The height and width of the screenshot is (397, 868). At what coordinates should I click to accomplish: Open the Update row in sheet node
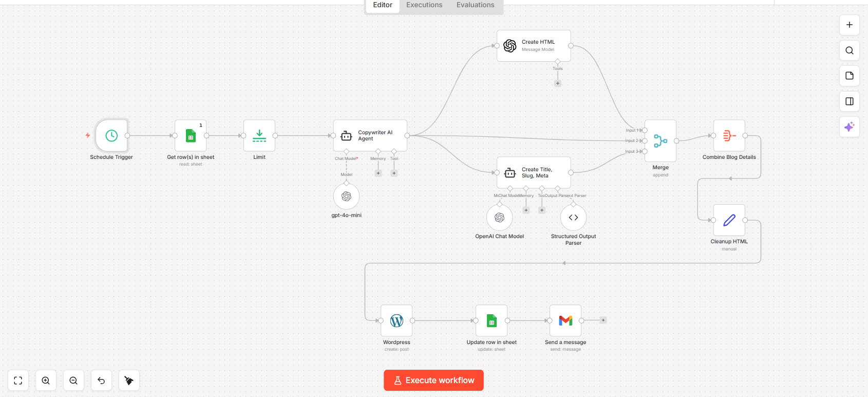[x=492, y=321]
